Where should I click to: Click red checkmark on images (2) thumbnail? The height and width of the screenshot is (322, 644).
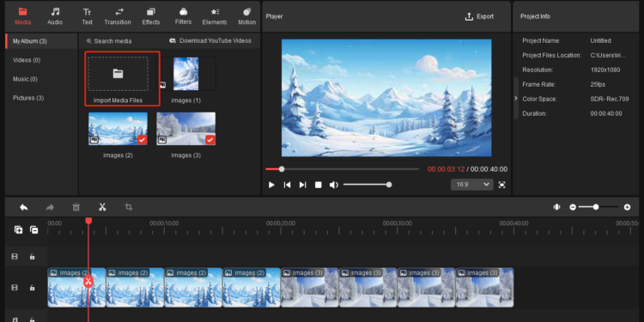pos(142,140)
